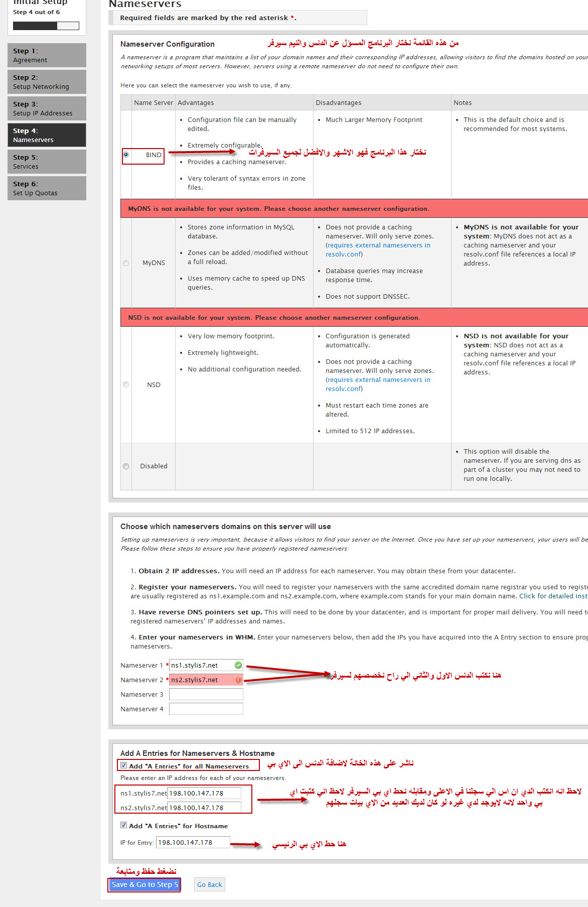
Task: Toggle 'Add A Entries for all Nameservers' checkbox
Action: point(123,765)
